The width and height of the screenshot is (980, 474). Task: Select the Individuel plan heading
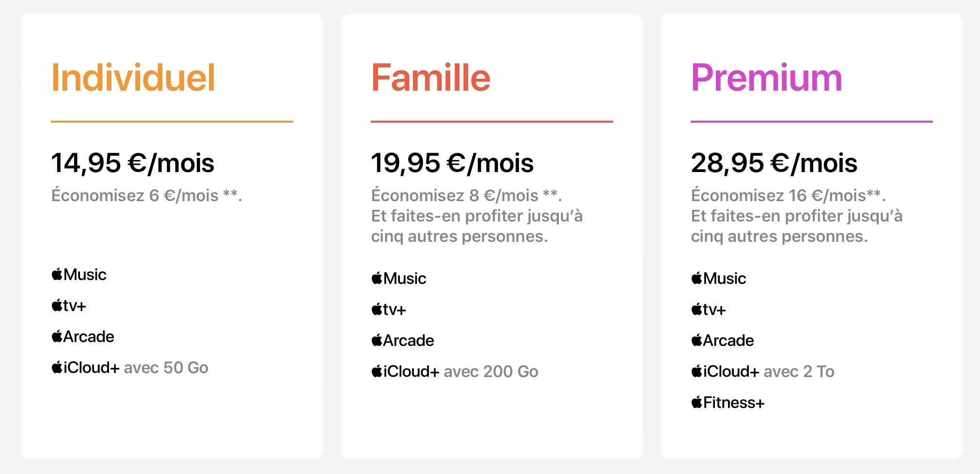pyautogui.click(x=133, y=78)
